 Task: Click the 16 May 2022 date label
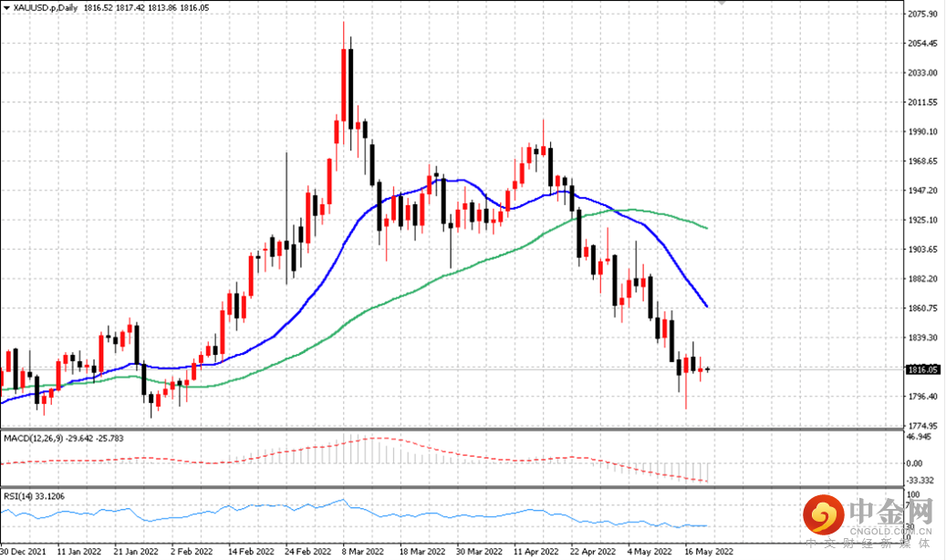pos(708,552)
